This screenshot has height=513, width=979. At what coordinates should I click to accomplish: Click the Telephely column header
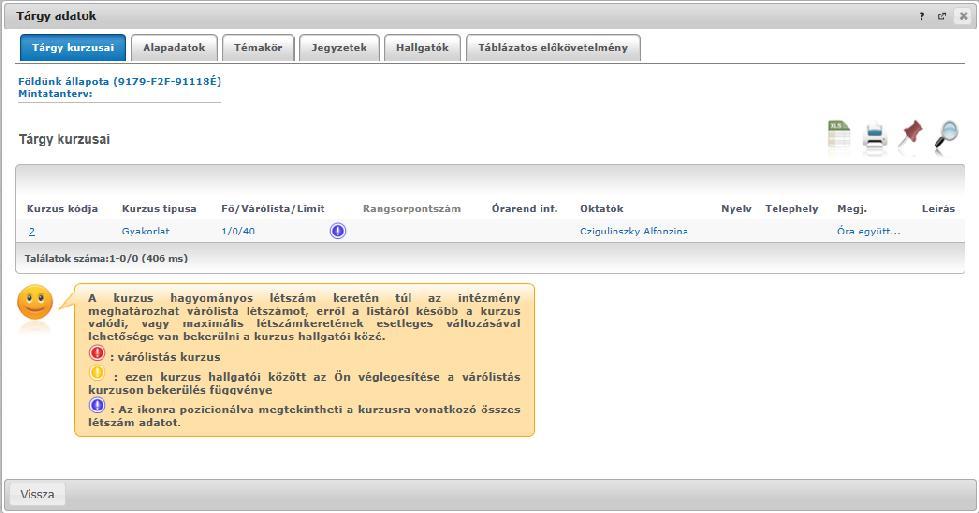[792, 208]
